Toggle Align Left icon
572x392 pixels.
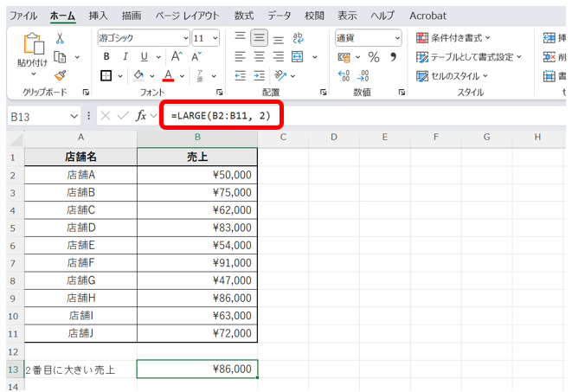click(x=240, y=56)
